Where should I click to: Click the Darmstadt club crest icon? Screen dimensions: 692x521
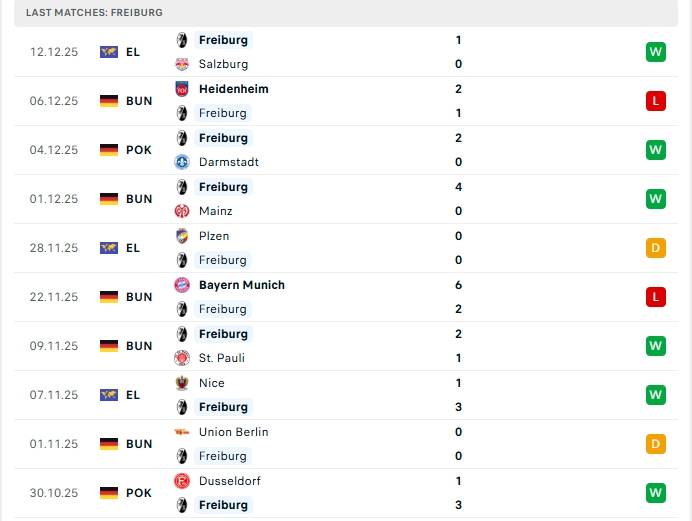coord(182,162)
